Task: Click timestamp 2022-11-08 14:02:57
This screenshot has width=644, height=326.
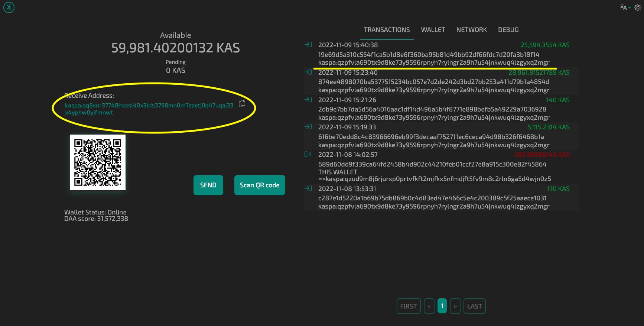Action: pyautogui.click(x=348, y=155)
